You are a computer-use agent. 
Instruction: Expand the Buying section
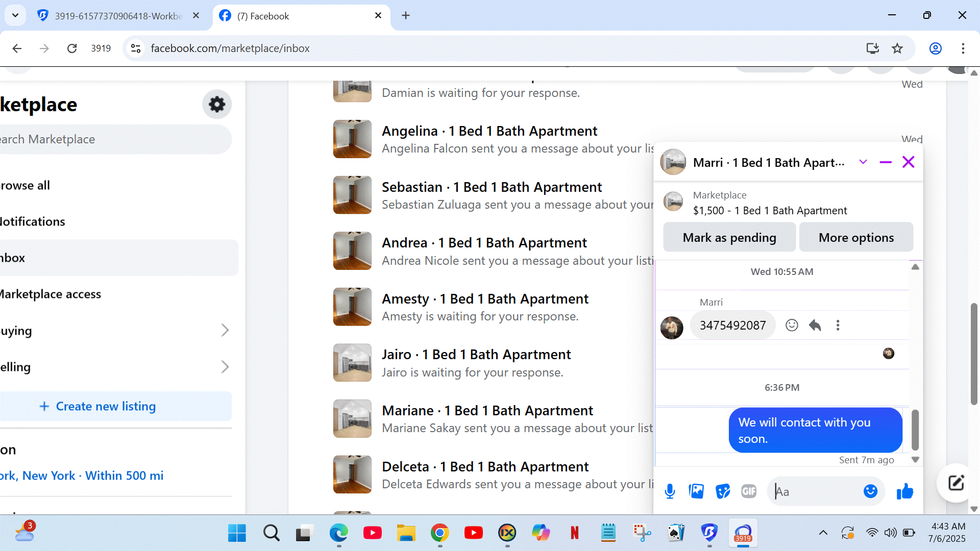[x=225, y=331]
